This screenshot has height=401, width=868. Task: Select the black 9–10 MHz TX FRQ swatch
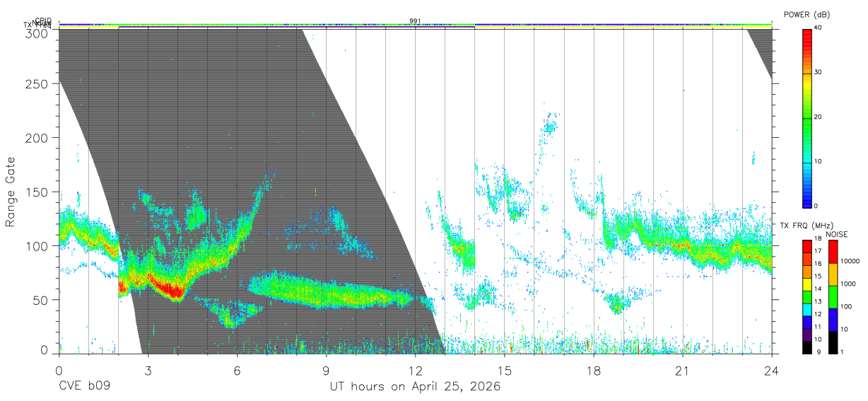click(x=807, y=347)
